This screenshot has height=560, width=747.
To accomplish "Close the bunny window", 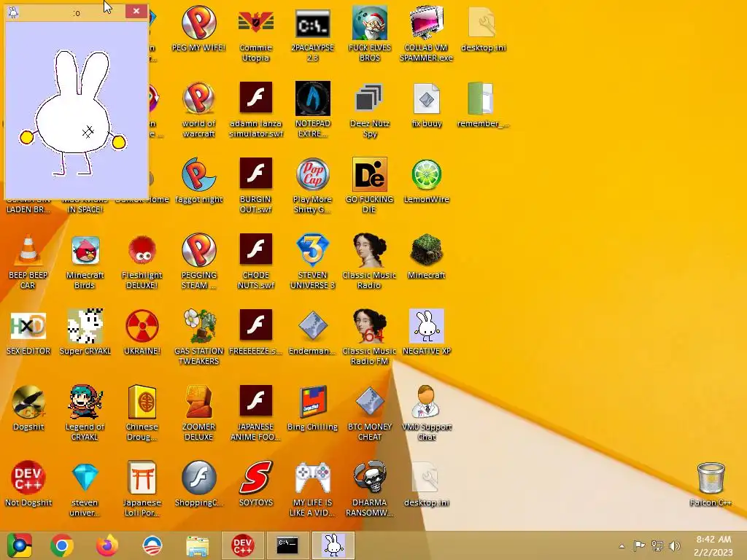I will (x=136, y=11).
